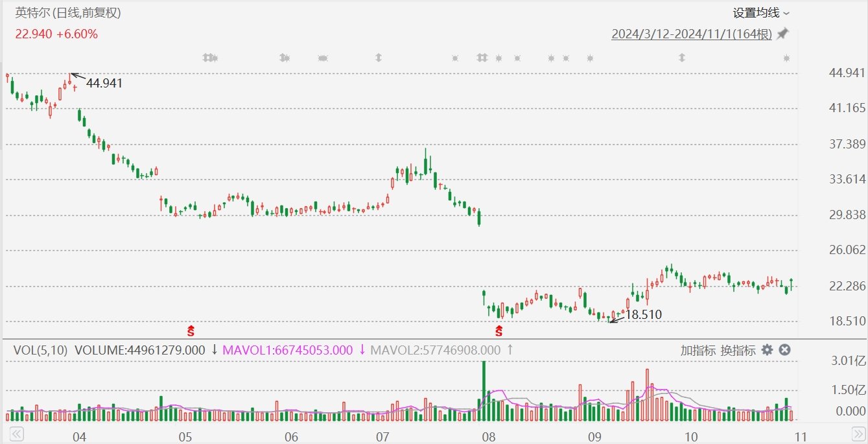Click the double-arrow event marker above July
Image resolution: width=868 pixels, height=444 pixels.
point(378,58)
